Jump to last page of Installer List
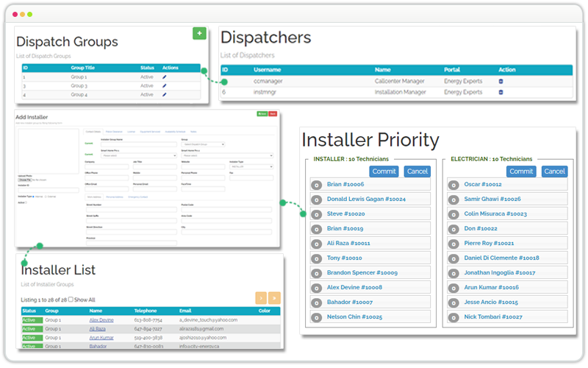Image resolution: width=588 pixels, height=368 pixels. [274, 298]
